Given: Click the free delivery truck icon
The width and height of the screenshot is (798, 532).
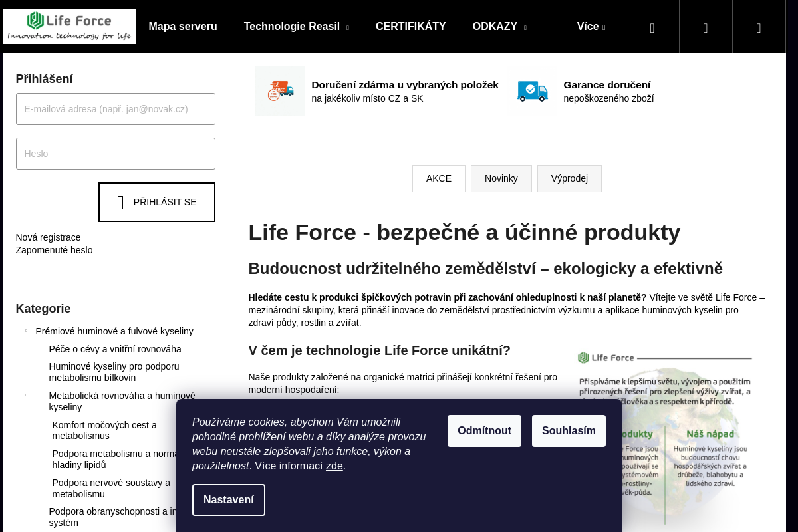Looking at the screenshot, I should tap(280, 91).
